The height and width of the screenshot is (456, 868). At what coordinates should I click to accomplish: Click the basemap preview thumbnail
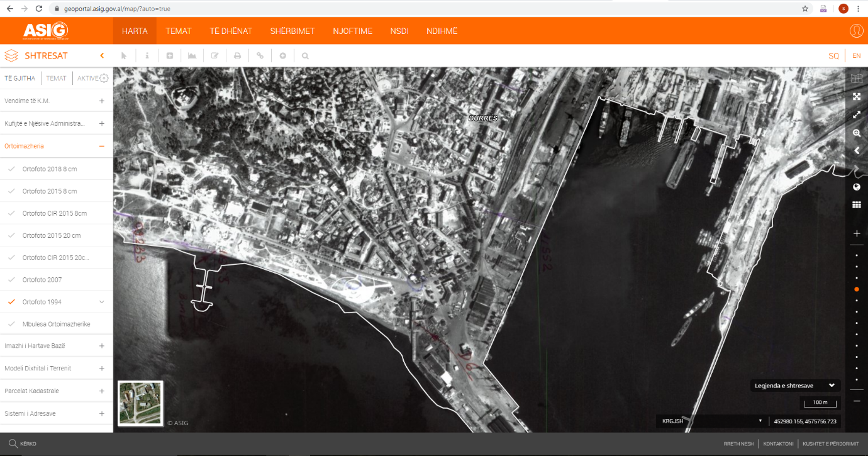140,403
